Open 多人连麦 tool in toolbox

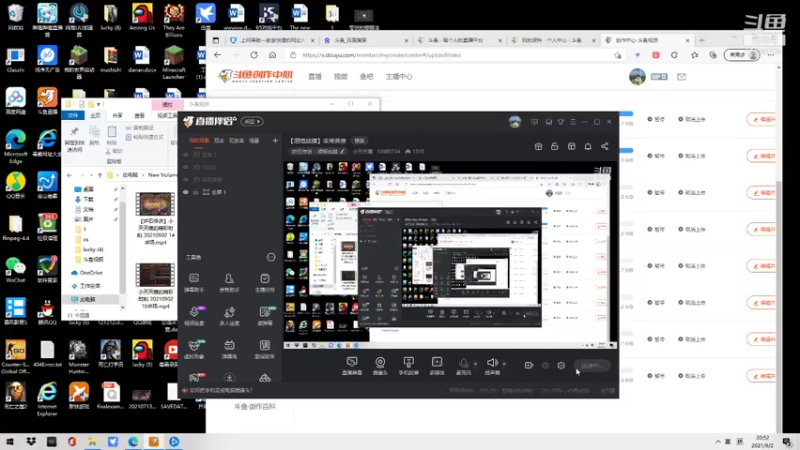229,316
